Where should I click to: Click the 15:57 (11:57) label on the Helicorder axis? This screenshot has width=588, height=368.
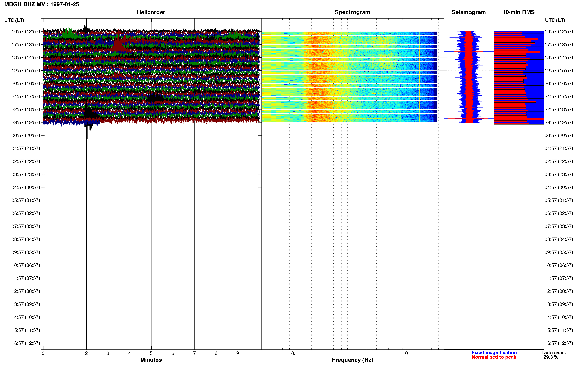(26, 330)
